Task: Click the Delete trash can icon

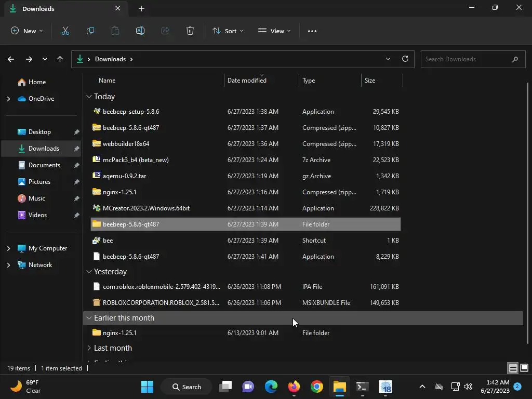Action: coord(190,31)
